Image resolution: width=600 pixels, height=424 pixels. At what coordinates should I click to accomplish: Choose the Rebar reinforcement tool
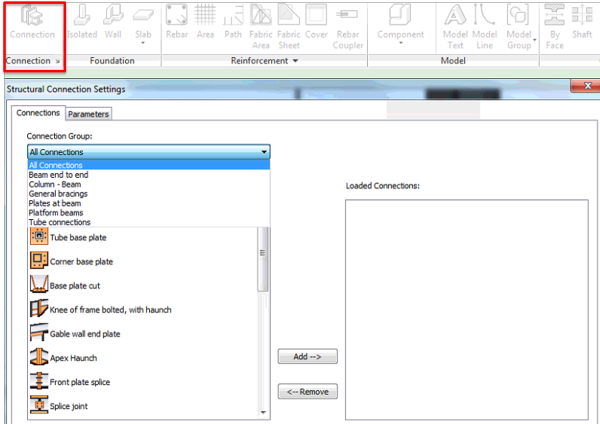click(x=176, y=21)
